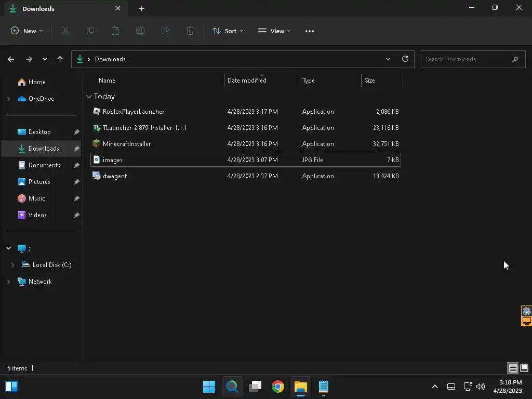This screenshot has width=532, height=399.
Task: Show hidden tray icons chevron
Action: click(435, 387)
